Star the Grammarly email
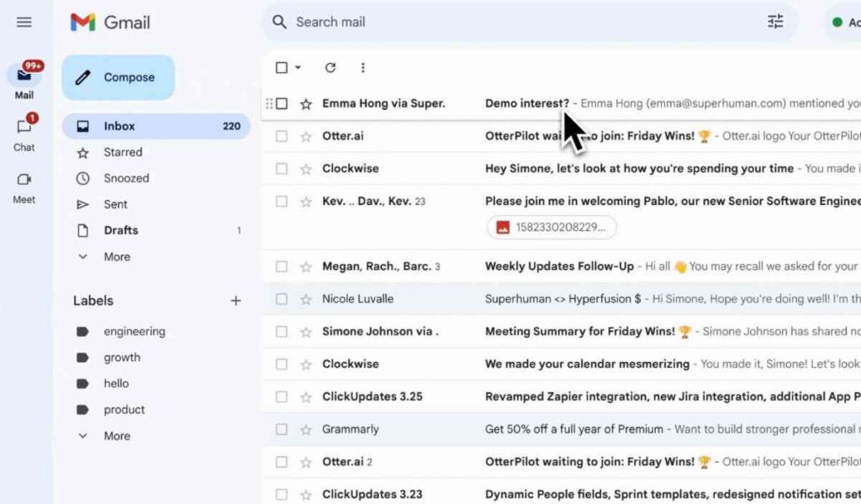861x504 pixels. click(306, 429)
